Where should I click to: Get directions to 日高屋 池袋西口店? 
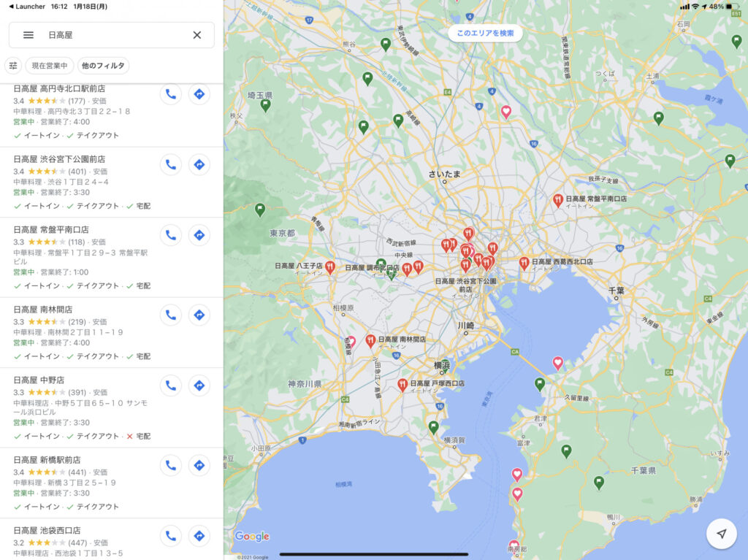pyautogui.click(x=199, y=536)
